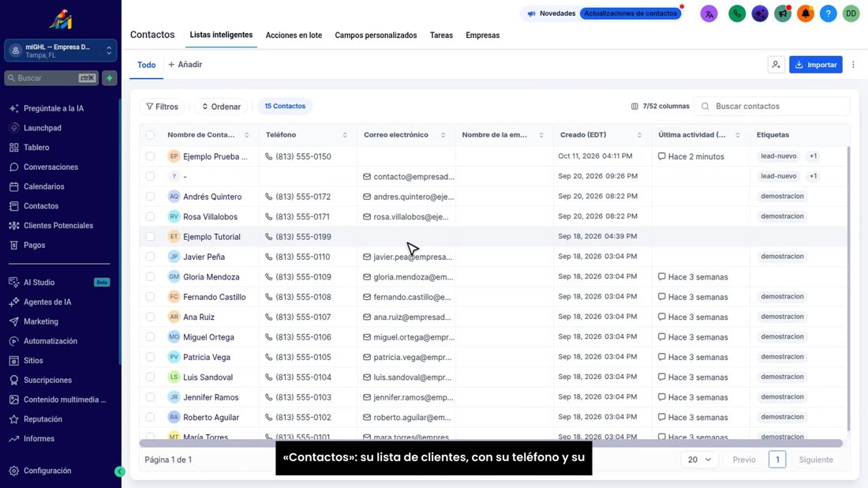Open Configuración settings in sidebar

(x=47, y=471)
